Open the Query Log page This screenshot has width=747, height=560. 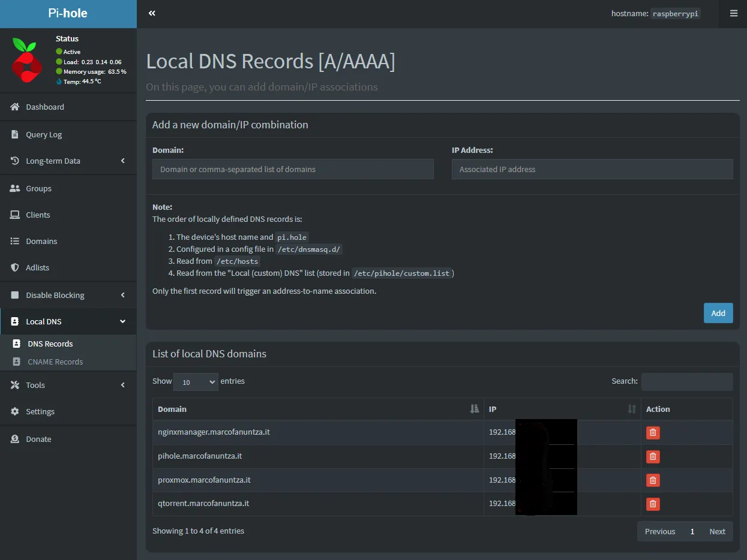point(68,134)
